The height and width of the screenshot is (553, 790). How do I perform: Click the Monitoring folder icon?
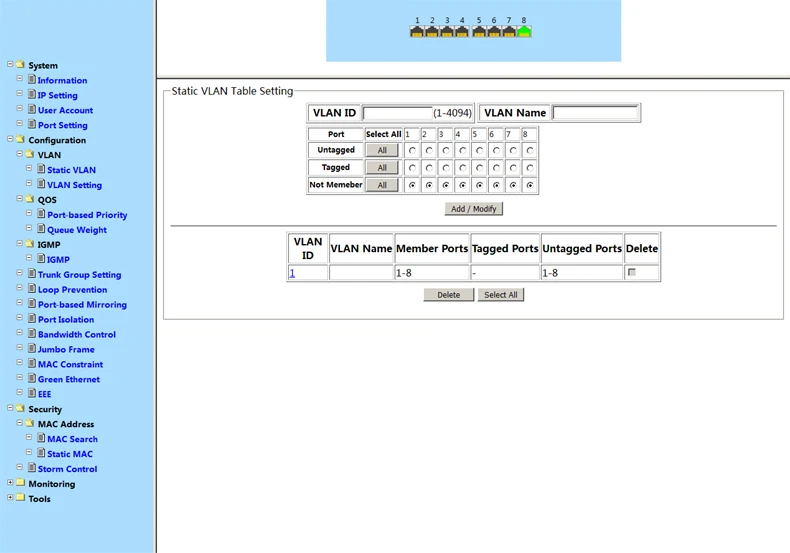pyautogui.click(x=20, y=482)
